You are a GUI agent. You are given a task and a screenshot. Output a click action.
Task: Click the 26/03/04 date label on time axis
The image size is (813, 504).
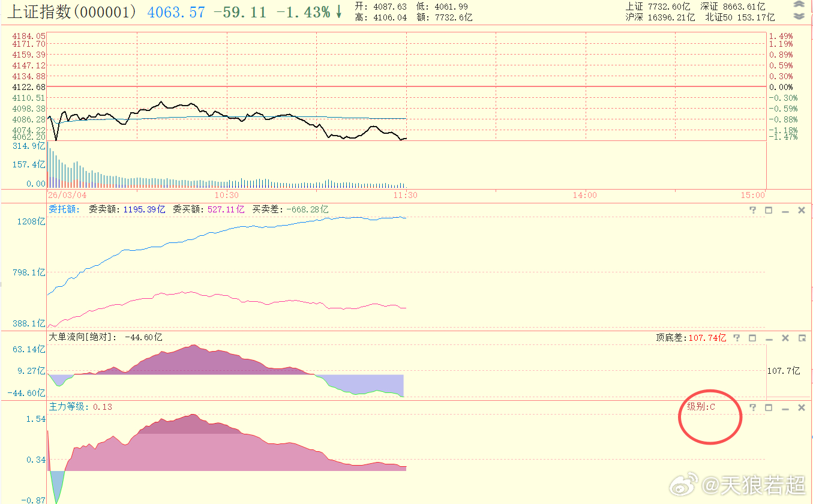click(x=67, y=195)
